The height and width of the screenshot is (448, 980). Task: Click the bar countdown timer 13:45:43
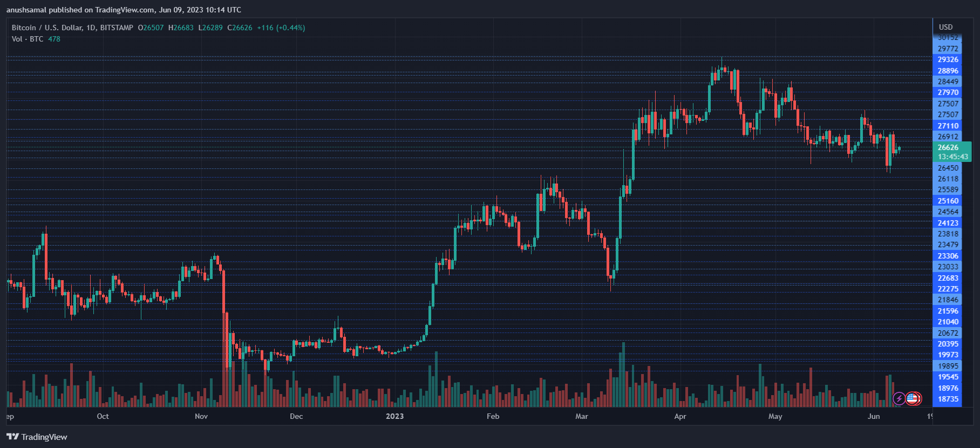tap(952, 157)
